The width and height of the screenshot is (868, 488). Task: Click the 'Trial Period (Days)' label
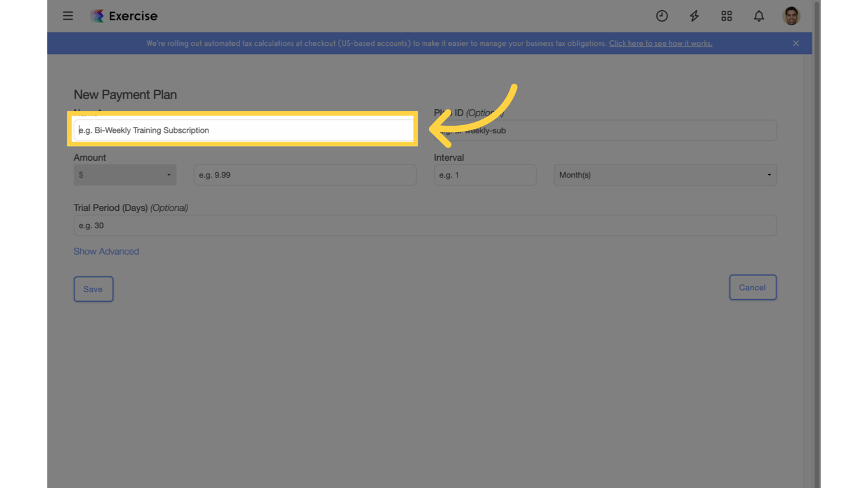(x=111, y=208)
